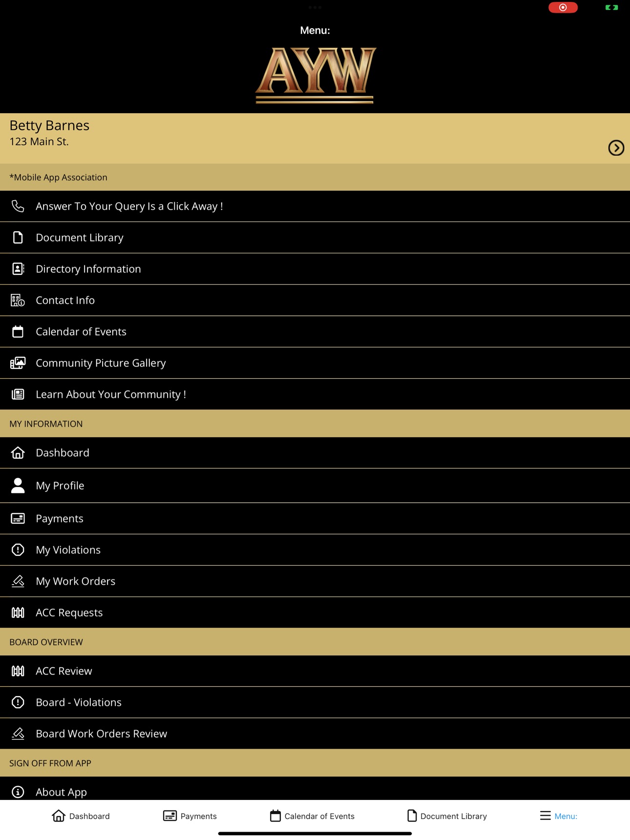The height and width of the screenshot is (840, 630).
Task: Select the My Profile person icon
Action: click(18, 485)
